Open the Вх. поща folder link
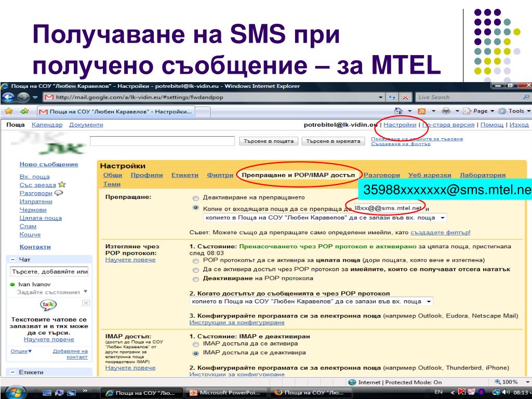 (x=35, y=177)
